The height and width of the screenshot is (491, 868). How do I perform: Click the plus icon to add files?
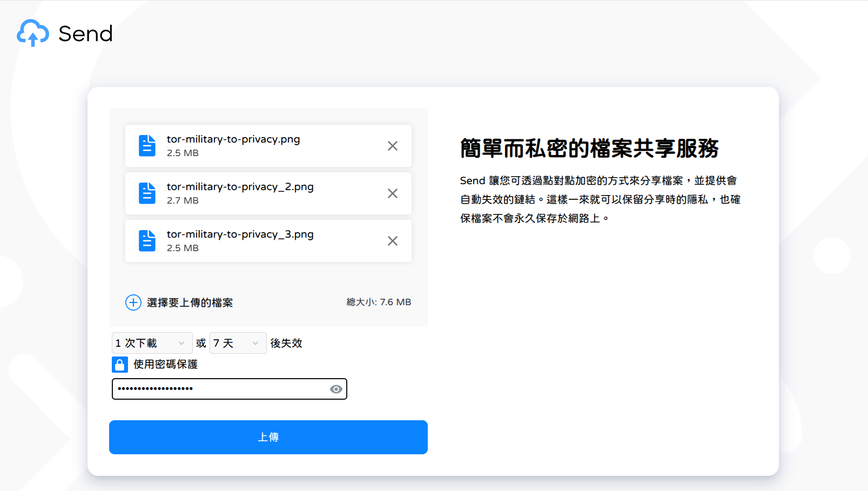133,302
